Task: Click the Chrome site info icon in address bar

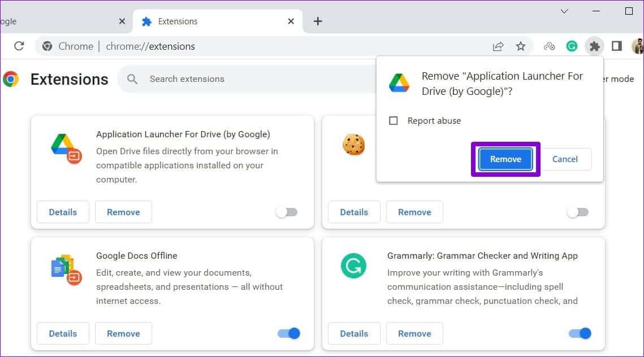Action: click(47, 46)
